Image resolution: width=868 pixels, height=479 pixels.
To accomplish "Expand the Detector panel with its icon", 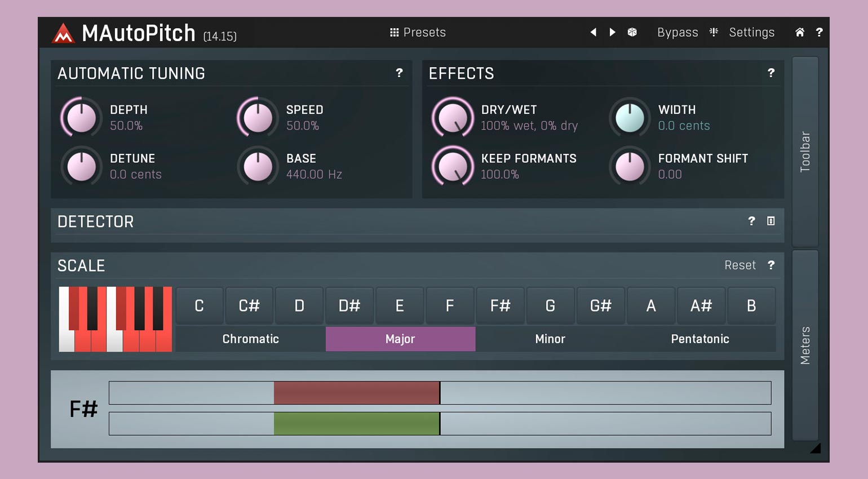I will (771, 221).
